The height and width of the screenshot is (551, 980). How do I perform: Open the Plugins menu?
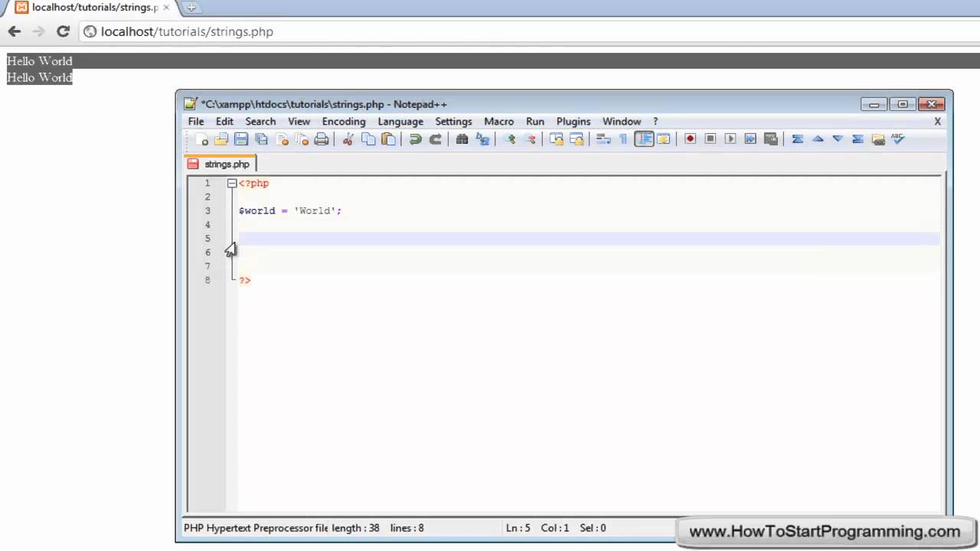point(573,122)
